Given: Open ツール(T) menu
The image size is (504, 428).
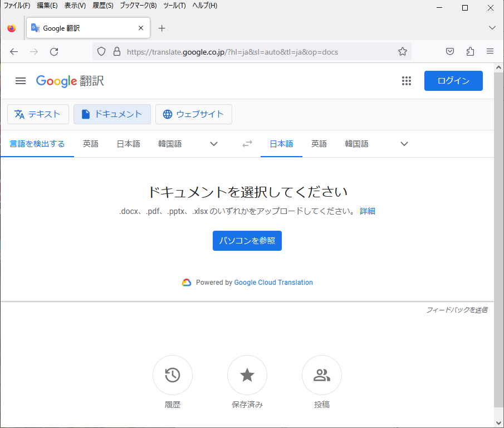Looking at the screenshot, I should [x=174, y=6].
